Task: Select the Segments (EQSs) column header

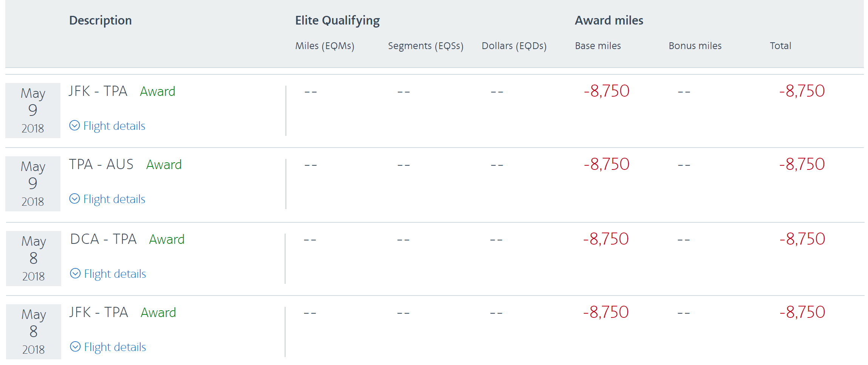Action: [x=425, y=46]
